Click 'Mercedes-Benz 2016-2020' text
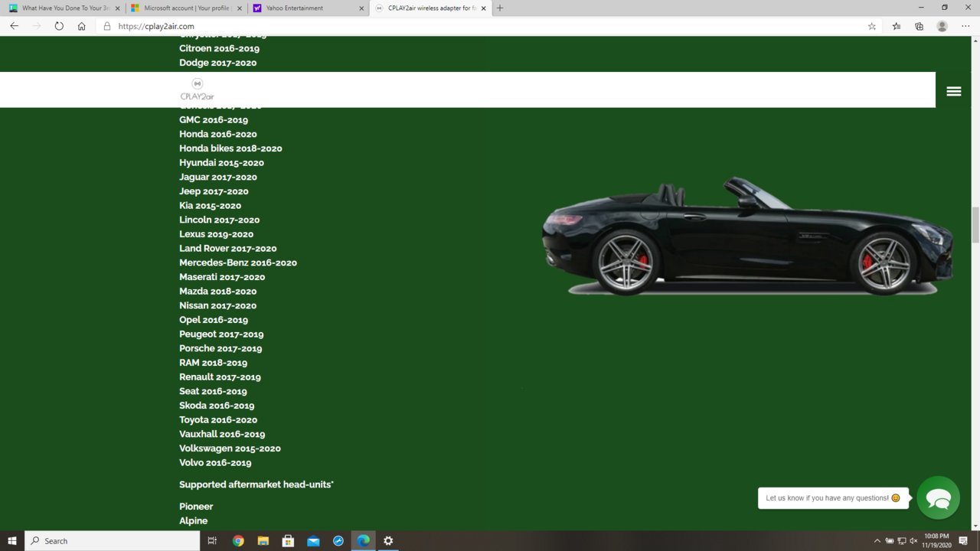 (x=238, y=262)
